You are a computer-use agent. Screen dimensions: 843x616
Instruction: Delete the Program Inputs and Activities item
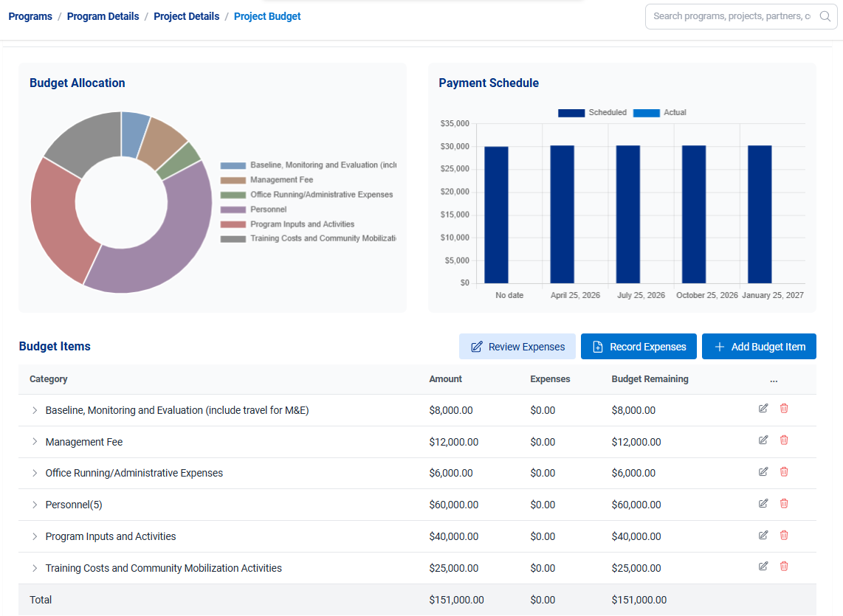pyautogui.click(x=784, y=536)
